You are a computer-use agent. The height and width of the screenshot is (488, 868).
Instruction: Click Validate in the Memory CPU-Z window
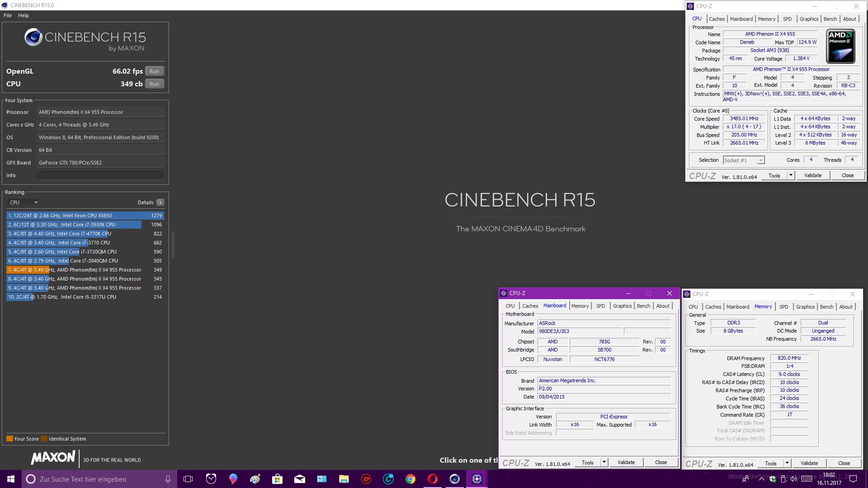pyautogui.click(x=809, y=463)
